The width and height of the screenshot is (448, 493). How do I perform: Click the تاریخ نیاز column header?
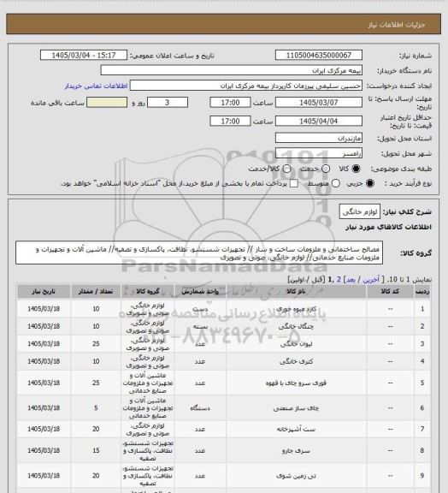pos(44,292)
